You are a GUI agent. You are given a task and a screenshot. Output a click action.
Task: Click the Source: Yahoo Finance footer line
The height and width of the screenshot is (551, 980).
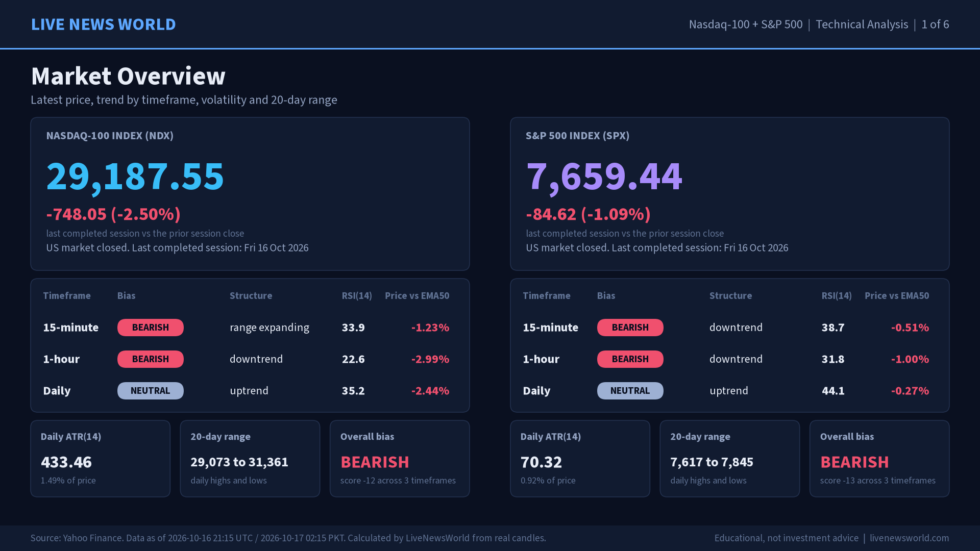[x=288, y=538]
